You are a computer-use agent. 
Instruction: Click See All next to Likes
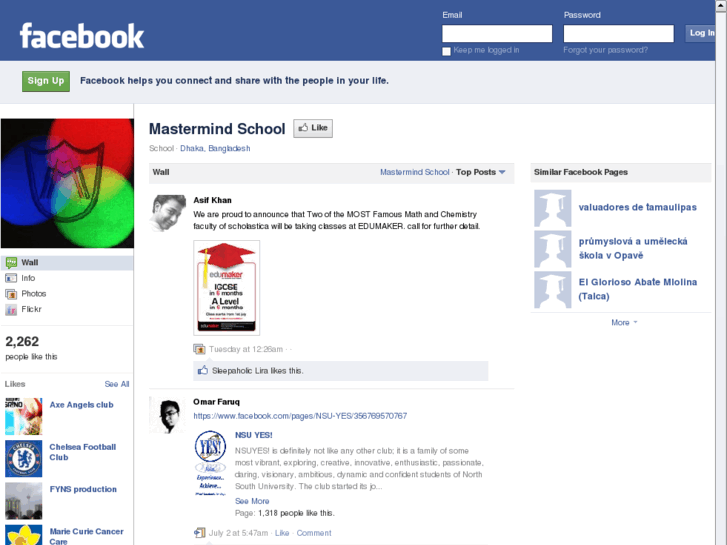[x=117, y=384]
